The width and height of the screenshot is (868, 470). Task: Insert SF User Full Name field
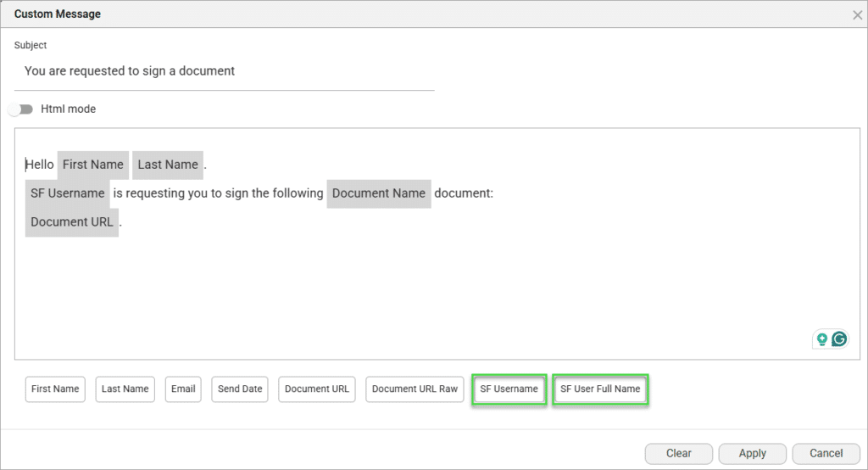pyautogui.click(x=600, y=389)
